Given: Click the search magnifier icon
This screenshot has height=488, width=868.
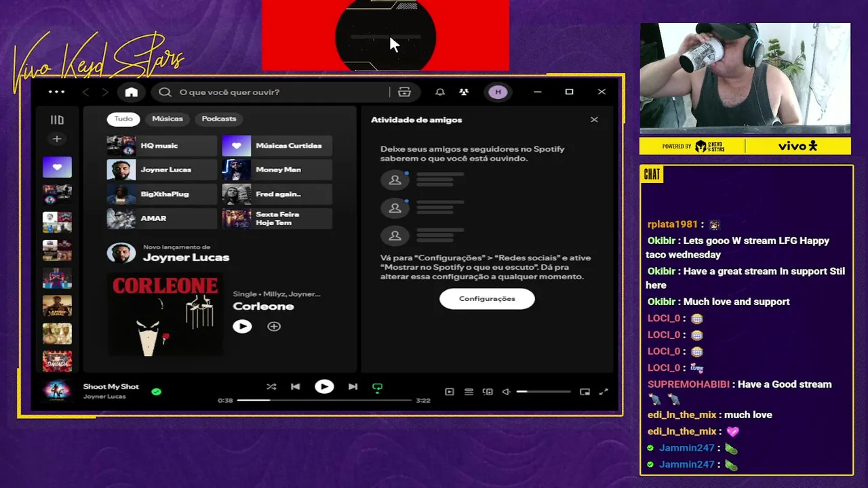Looking at the screenshot, I should coord(165,92).
